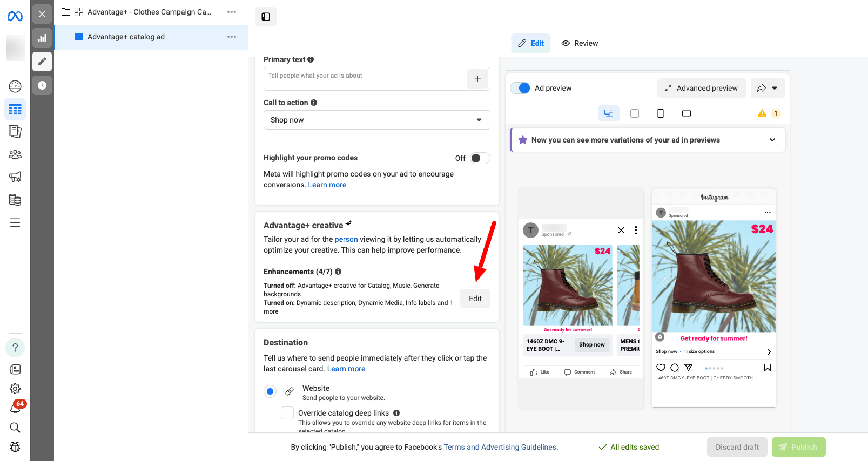Select horizontal placement preview icon
Image resolution: width=868 pixels, height=461 pixels.
tap(687, 113)
